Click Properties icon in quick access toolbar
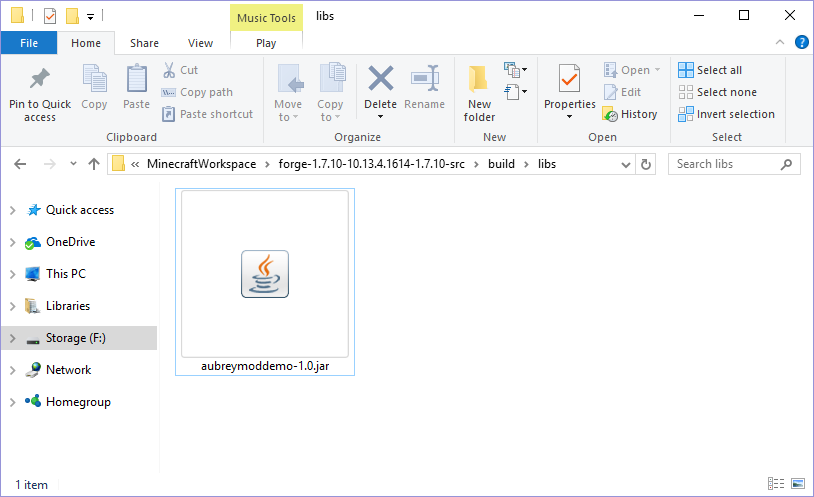This screenshot has height=497, width=814. click(x=50, y=16)
